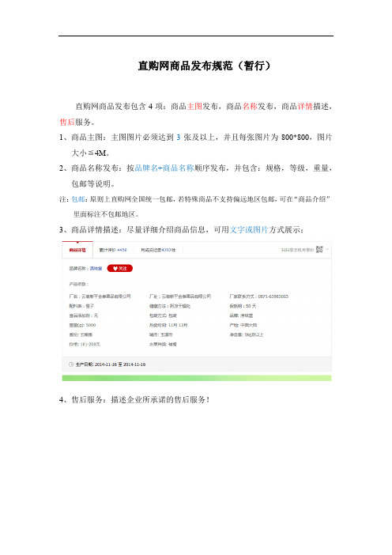392x555 pixels.
Task: Click the 800*800 size text
Action: pyautogui.click(x=295, y=138)
